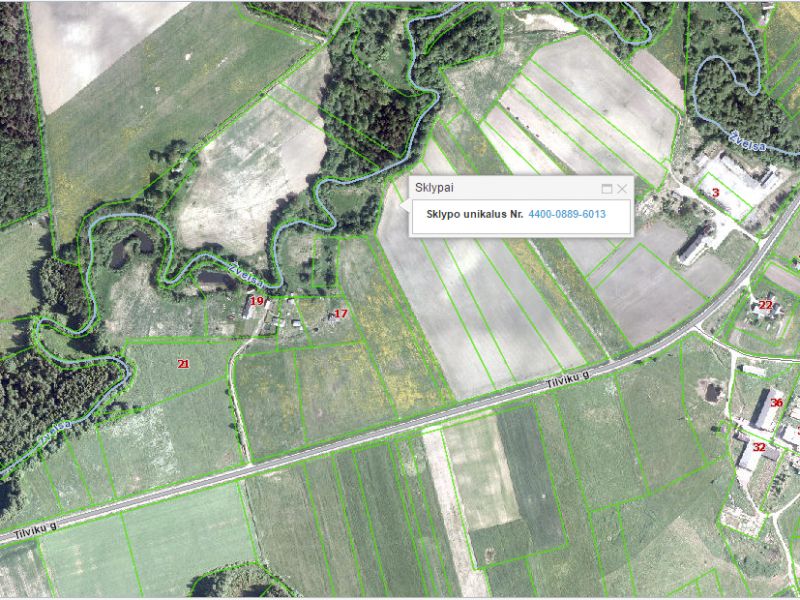Close the Sklypai popup
The height and width of the screenshot is (600, 800).
622,188
